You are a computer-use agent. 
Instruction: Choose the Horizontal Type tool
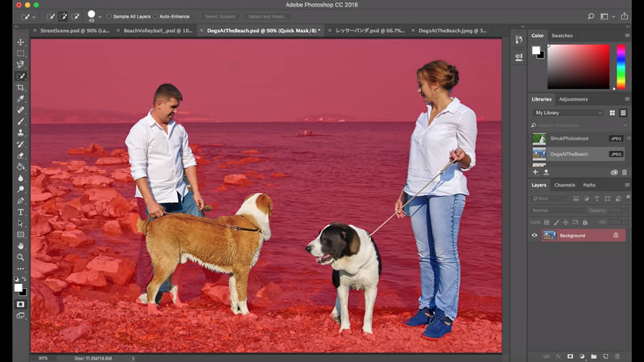(x=21, y=212)
